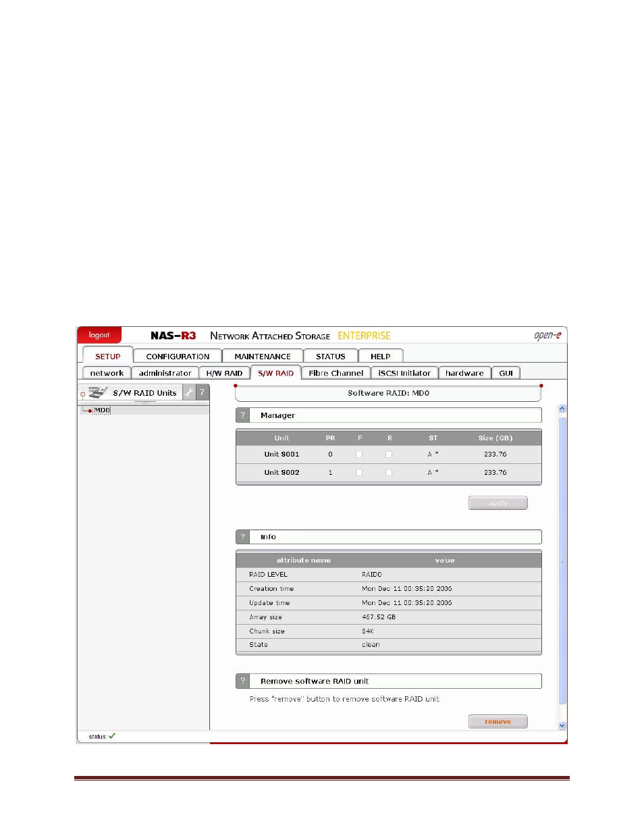Click the 'Unit S002' cell
Viewport: 644px width, 834px height.
281,473
